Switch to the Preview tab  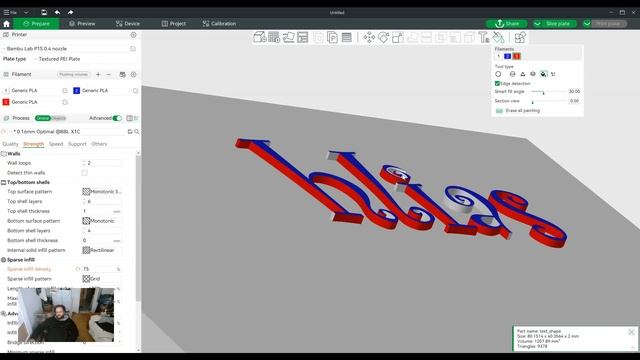(x=82, y=24)
